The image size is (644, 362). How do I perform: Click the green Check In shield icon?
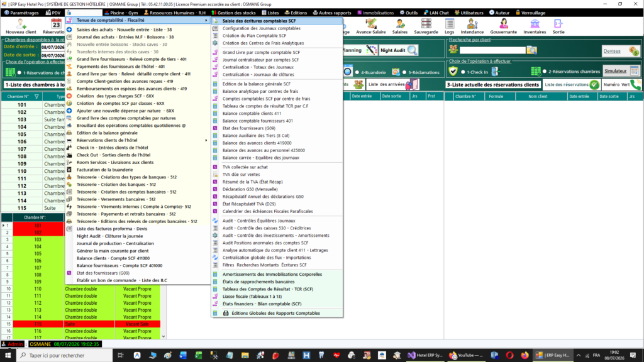click(453, 72)
